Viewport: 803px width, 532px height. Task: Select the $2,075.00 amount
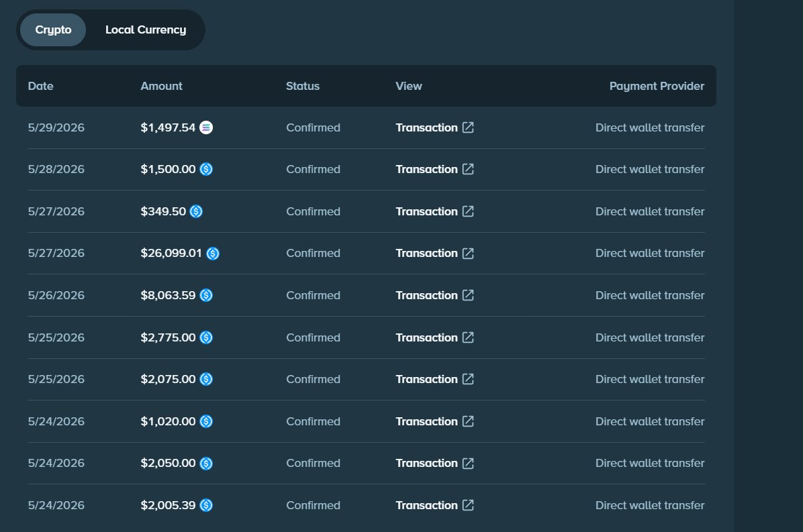tap(168, 379)
